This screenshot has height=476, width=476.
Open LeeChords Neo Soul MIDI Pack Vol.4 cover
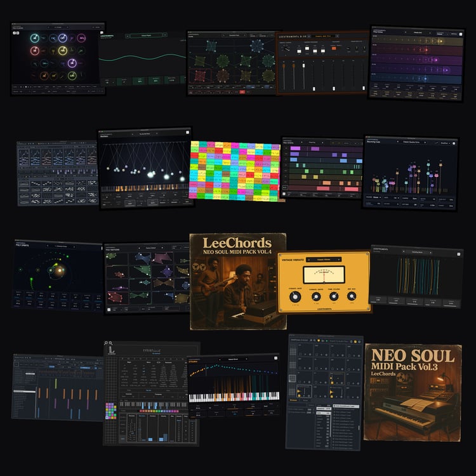[x=238, y=281]
